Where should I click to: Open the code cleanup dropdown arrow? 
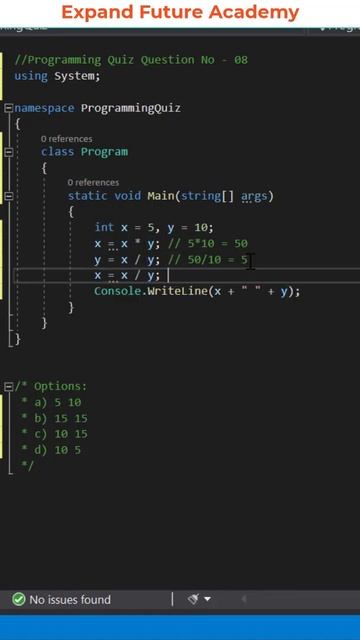[x=207, y=599]
